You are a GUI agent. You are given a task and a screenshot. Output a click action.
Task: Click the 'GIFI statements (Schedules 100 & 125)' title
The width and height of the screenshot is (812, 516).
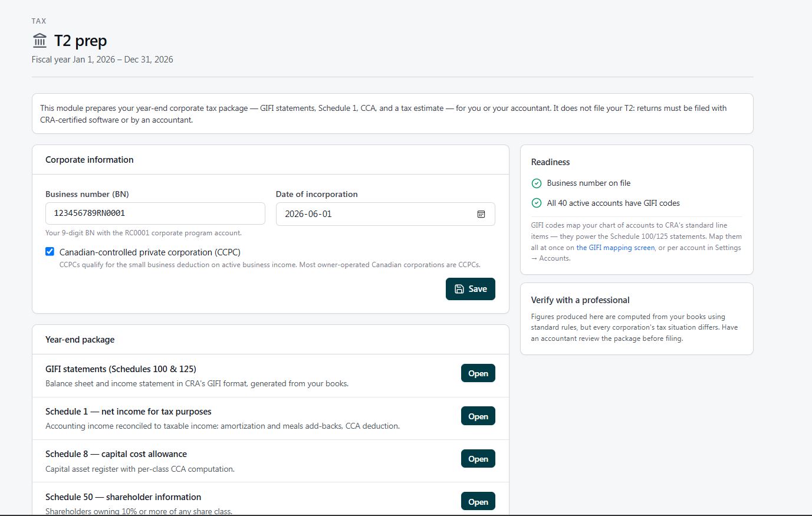pyautogui.click(x=121, y=369)
